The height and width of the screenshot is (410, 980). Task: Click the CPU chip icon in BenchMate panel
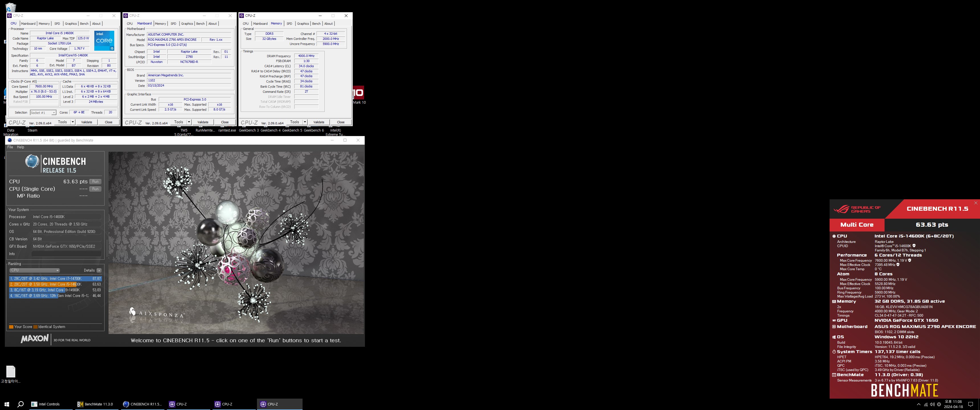[834, 236]
